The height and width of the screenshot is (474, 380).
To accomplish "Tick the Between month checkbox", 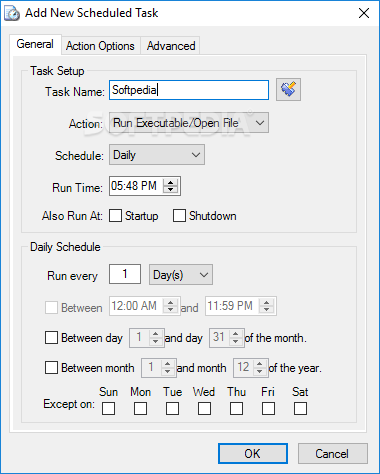I will [51, 368].
